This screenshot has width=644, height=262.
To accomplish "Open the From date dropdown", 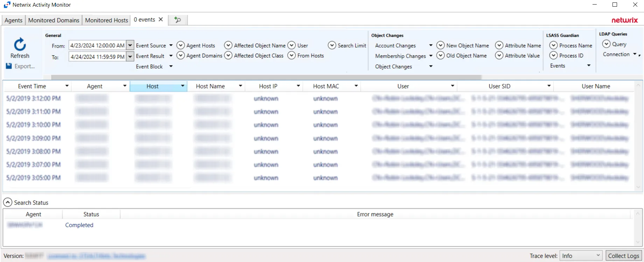I will point(130,45).
